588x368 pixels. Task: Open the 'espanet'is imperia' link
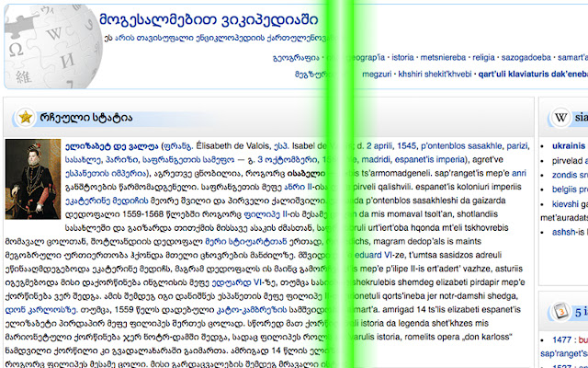(429, 159)
